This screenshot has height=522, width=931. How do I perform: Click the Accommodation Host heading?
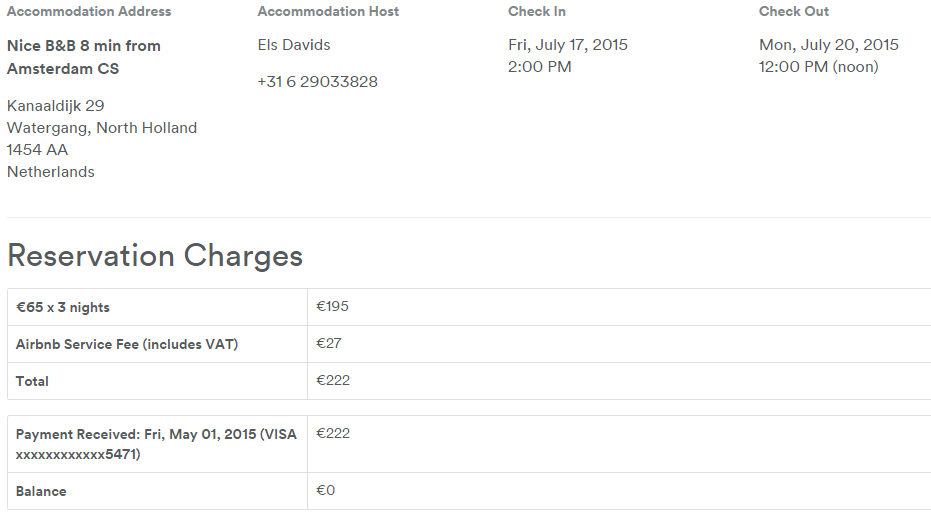tap(328, 11)
